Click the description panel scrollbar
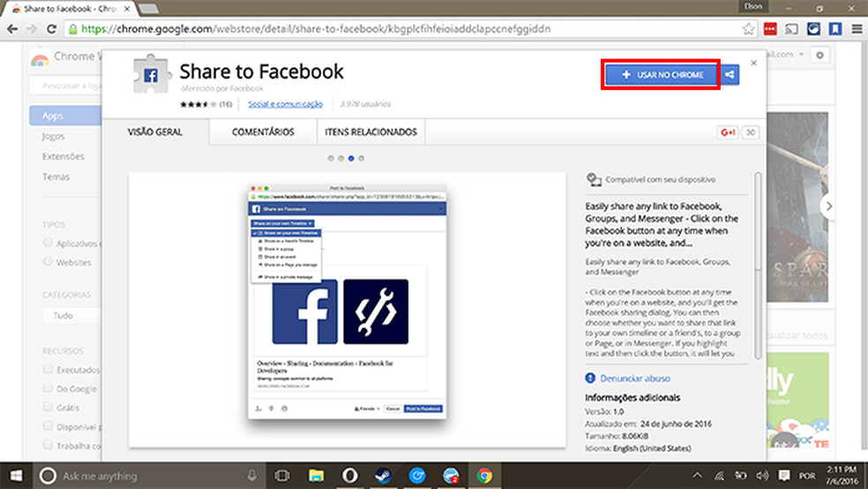The width and height of the screenshot is (868, 489). click(x=758, y=266)
